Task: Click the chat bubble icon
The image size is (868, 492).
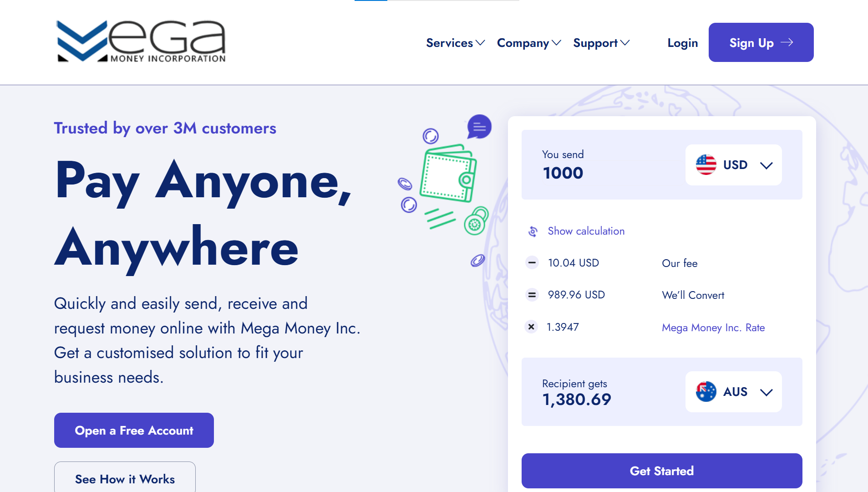Action: (x=479, y=126)
